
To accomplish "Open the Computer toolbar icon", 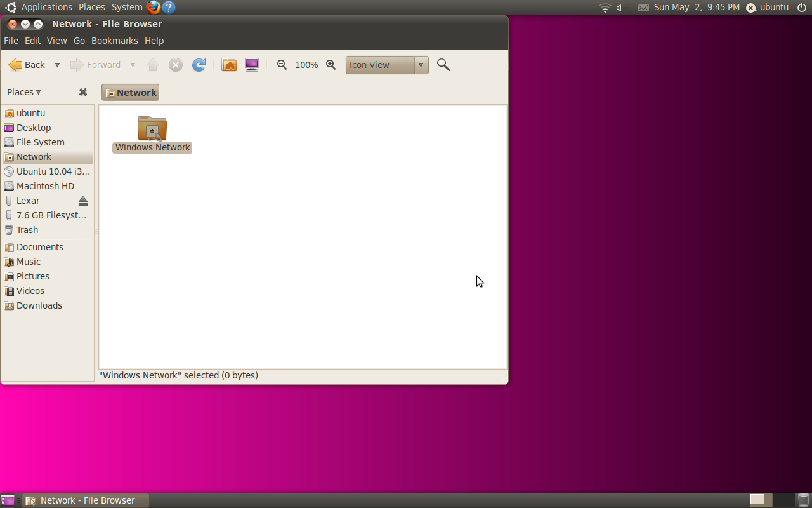I will coord(252,65).
